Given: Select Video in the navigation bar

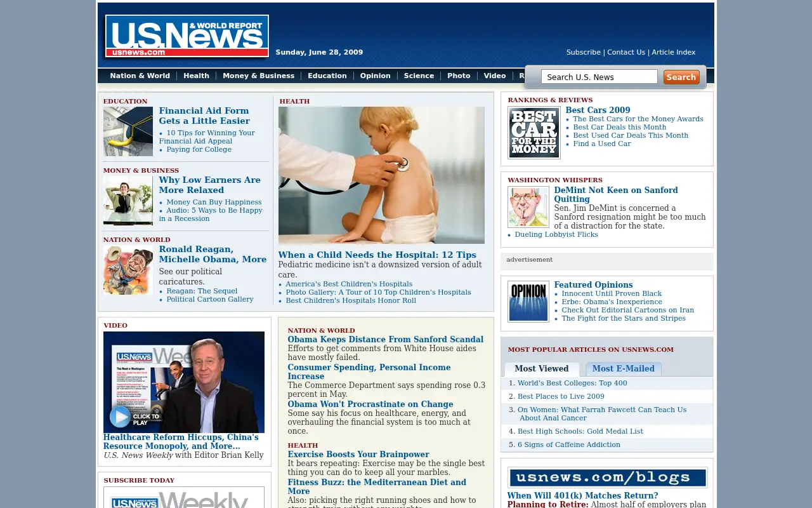Looking at the screenshot, I should [495, 76].
